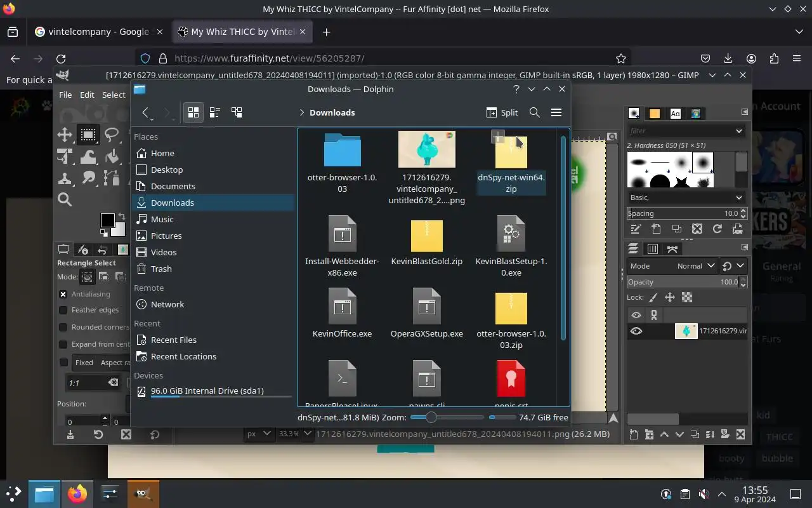
Task: Open the Fixed Aspect ratio dropdown
Action: pos(100,363)
